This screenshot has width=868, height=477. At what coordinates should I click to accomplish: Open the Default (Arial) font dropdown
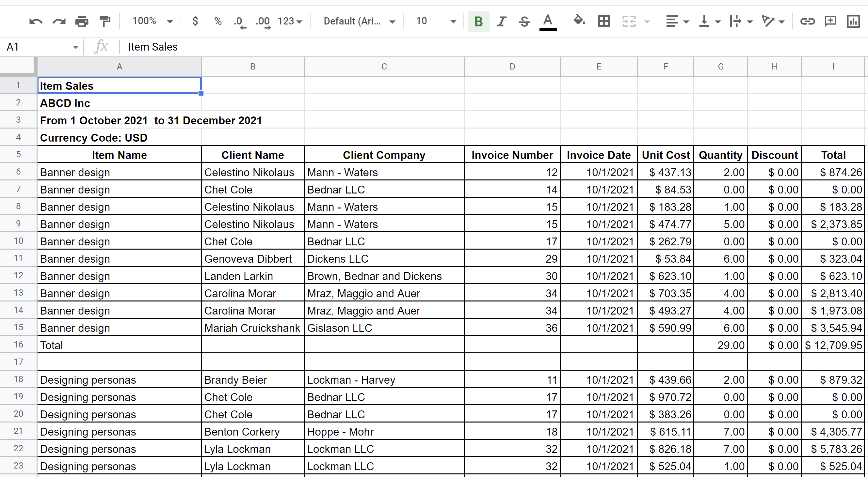click(x=359, y=22)
